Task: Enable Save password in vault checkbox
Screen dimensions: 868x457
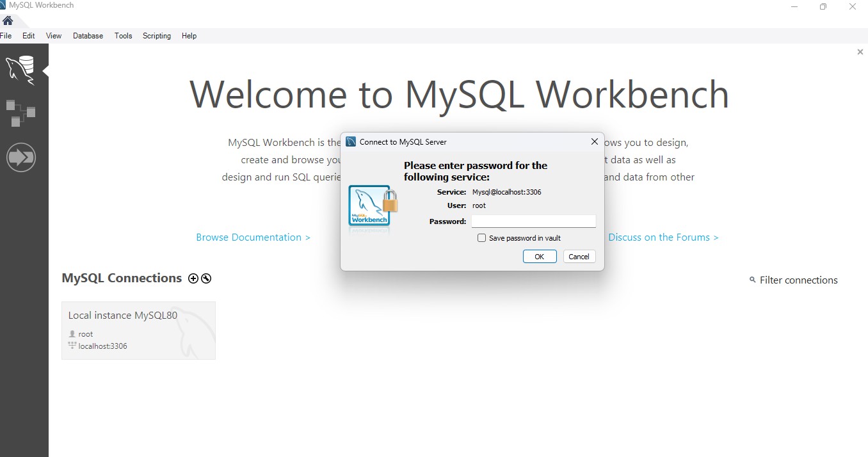Action: coord(482,238)
